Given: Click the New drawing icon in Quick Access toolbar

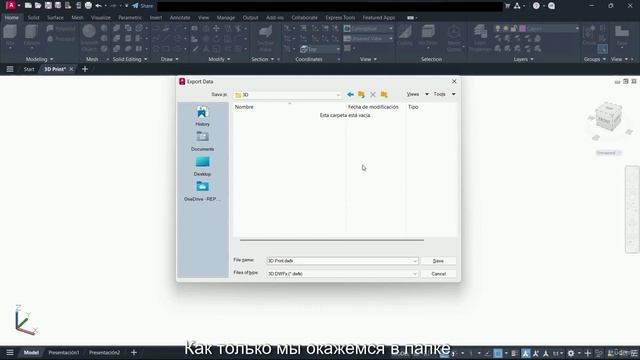Looking at the screenshot, I should click(28, 6).
